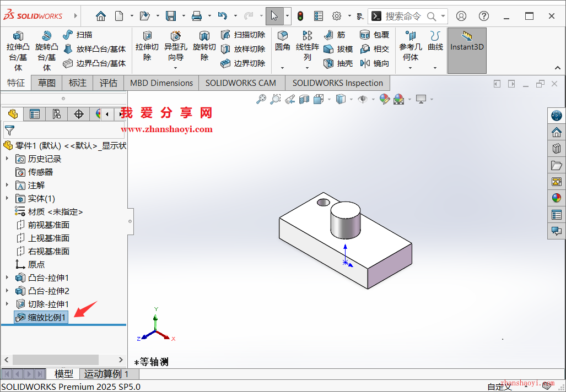Select the Sweep (扫描) feature tool
This screenshot has height=392, width=566.
(78, 35)
